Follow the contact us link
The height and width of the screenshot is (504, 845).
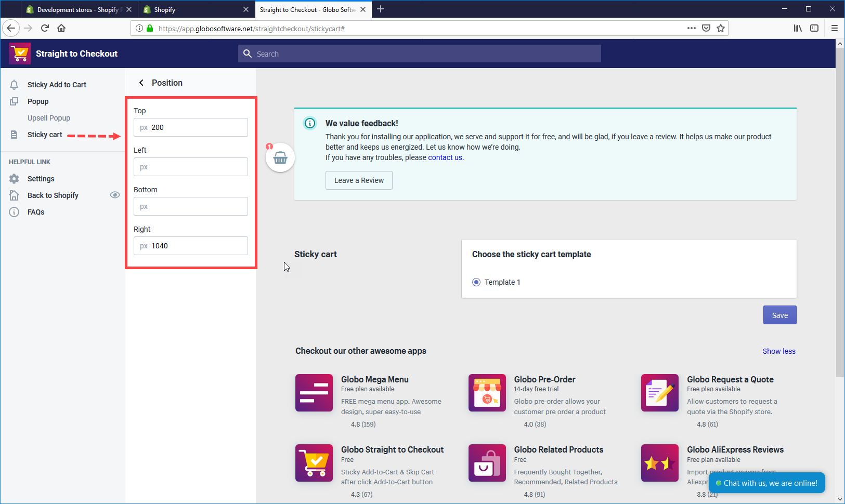click(445, 157)
